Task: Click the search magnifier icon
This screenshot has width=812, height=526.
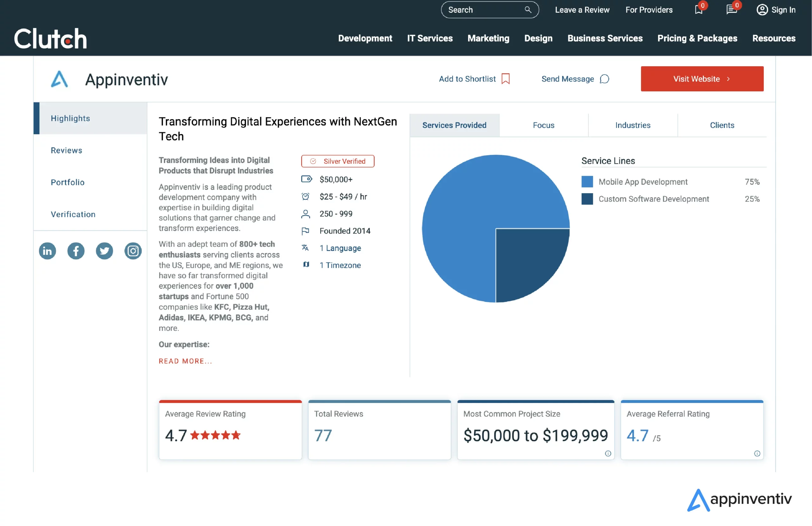Action: [528, 10]
